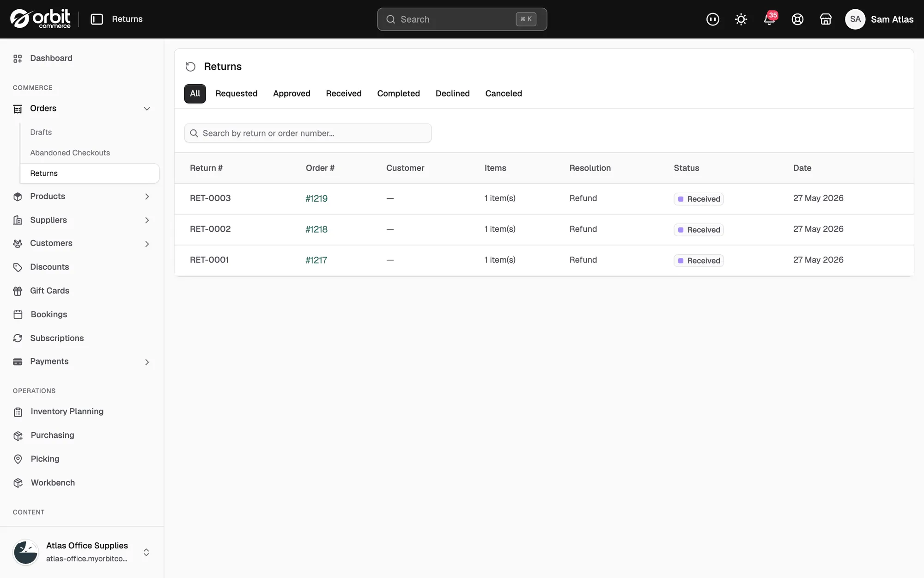Image resolution: width=924 pixels, height=578 pixels.
Task: Click the Bookings calendar icon
Action: pos(18,314)
